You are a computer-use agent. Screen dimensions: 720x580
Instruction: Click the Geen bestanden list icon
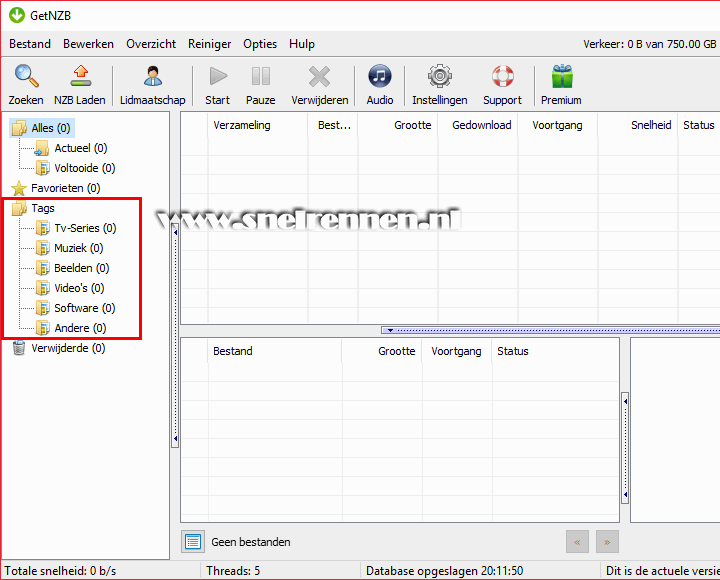tap(193, 542)
